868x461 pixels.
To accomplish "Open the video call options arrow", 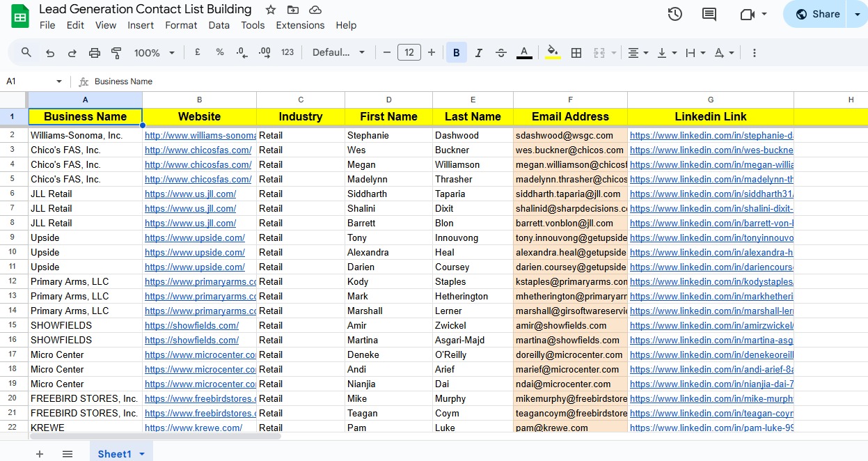I will 764,14.
